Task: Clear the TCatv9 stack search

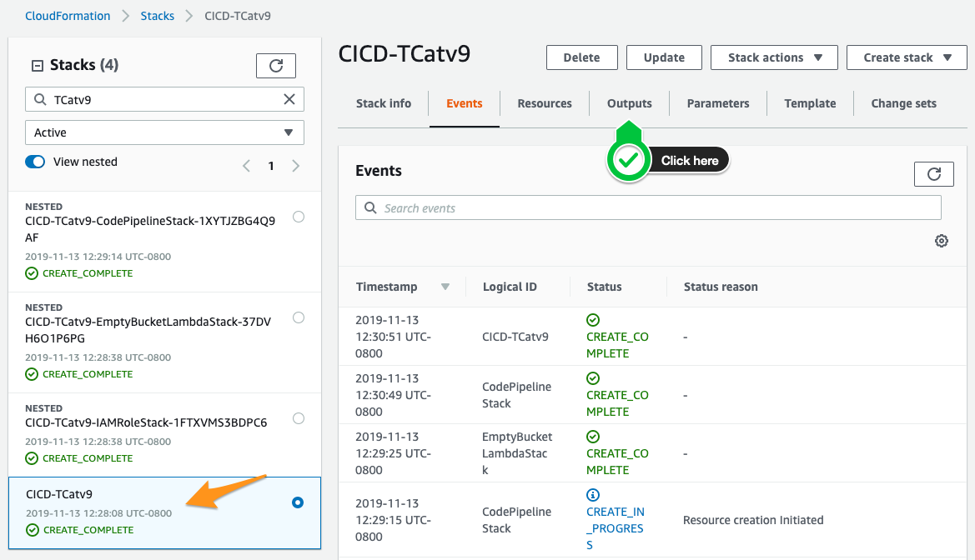Action: point(289,99)
